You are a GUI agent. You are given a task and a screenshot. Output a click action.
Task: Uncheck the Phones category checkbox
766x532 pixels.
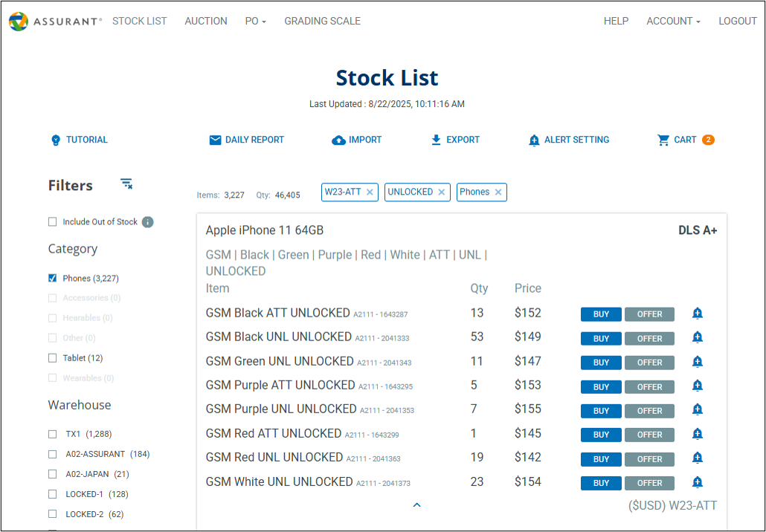pyautogui.click(x=52, y=278)
